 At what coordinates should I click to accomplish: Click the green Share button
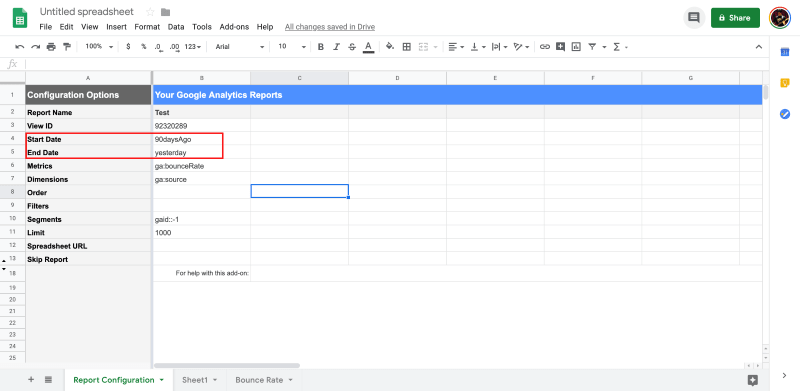pyautogui.click(x=735, y=18)
